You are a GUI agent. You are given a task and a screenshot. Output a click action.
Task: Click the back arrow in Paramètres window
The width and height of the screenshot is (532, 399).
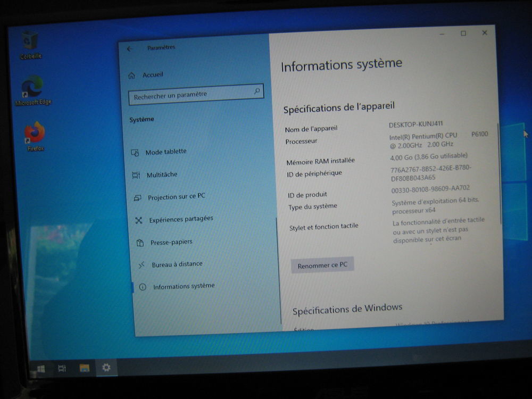coord(130,49)
